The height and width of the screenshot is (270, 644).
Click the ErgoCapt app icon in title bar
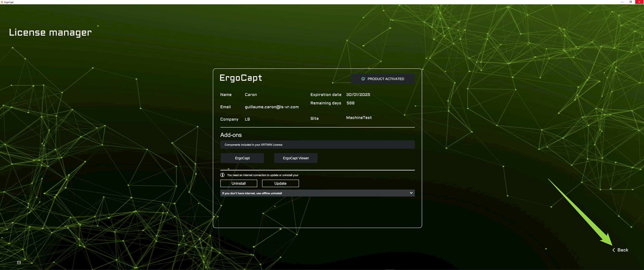(2, 2)
